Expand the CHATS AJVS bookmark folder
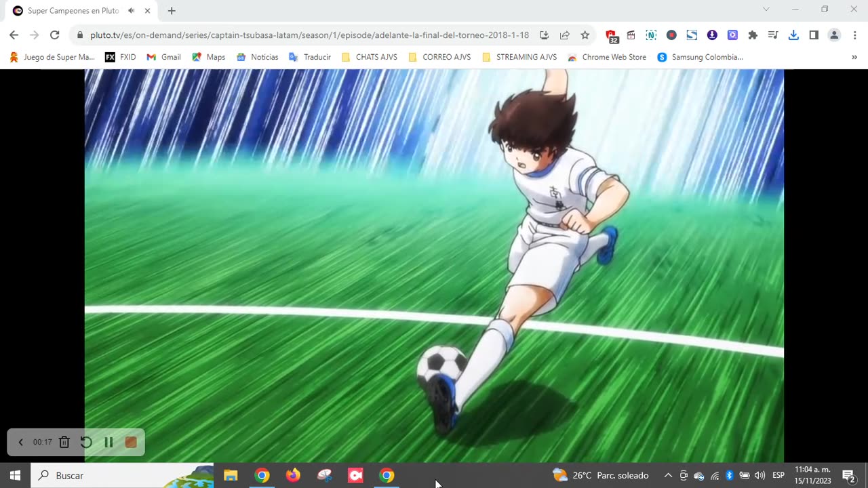868x488 pixels. [370, 57]
